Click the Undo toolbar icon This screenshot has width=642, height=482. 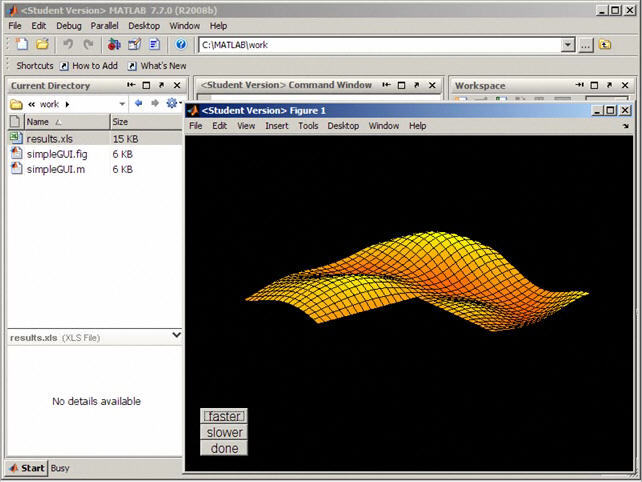(x=68, y=44)
